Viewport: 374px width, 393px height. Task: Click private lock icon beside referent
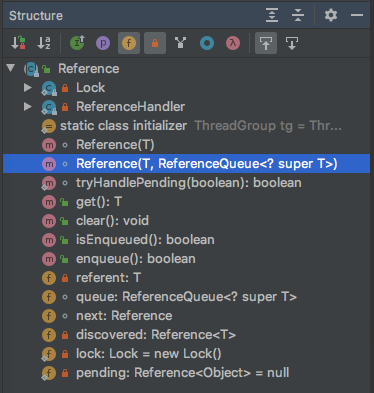[x=65, y=278]
